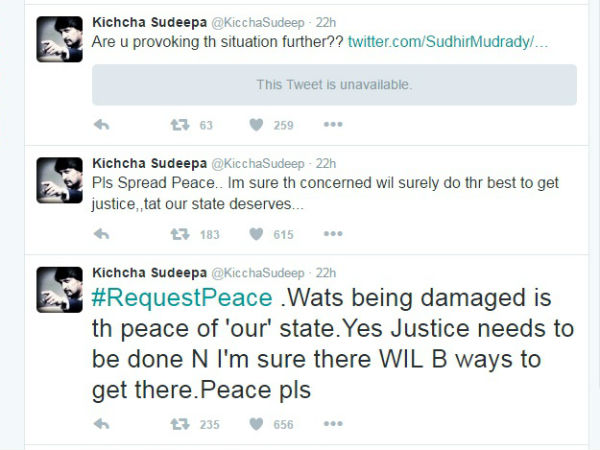Click @KicchaSudeep handle on #RequestPeace tweet
The height and width of the screenshot is (450, 600).
258,273
